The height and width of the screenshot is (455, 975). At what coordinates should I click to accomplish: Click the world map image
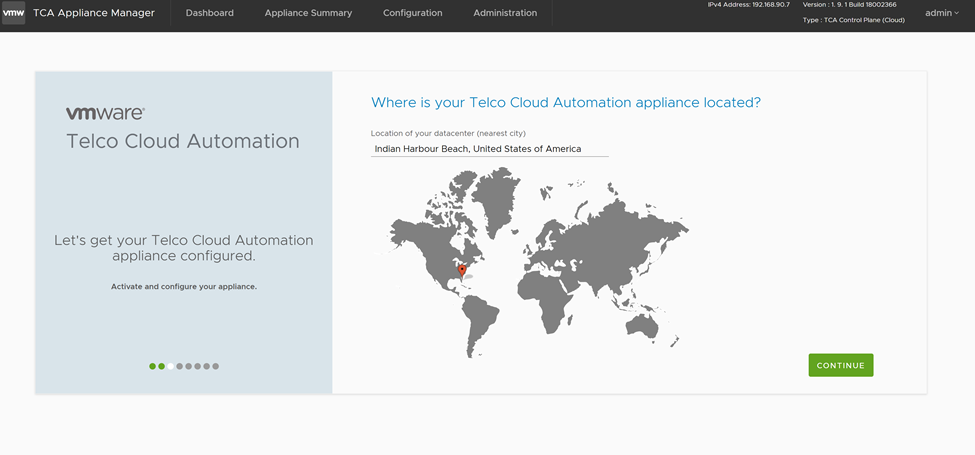click(x=532, y=262)
